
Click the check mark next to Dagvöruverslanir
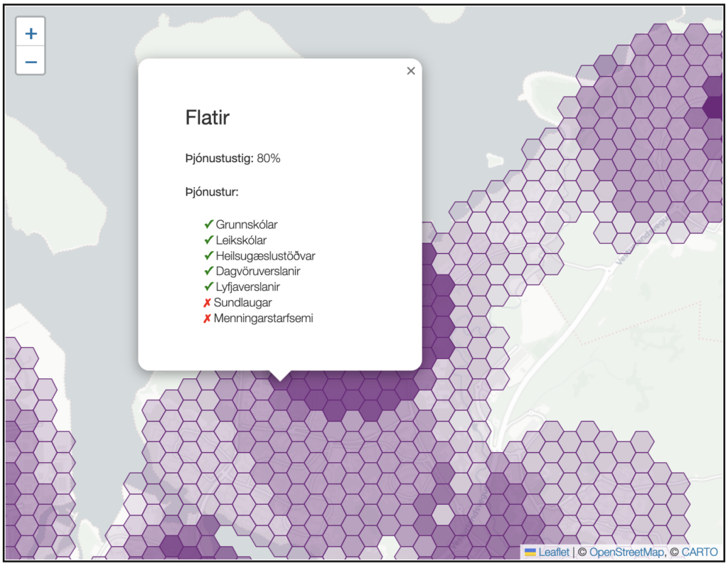point(208,272)
